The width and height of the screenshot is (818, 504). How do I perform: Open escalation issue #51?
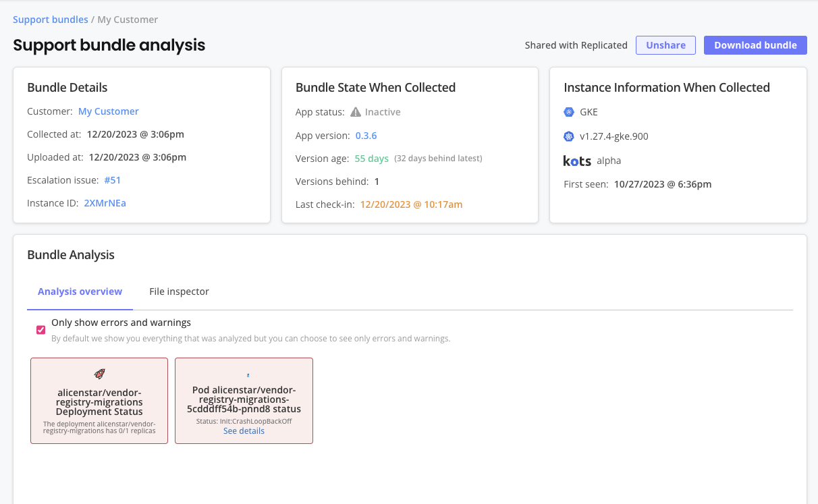[112, 179]
